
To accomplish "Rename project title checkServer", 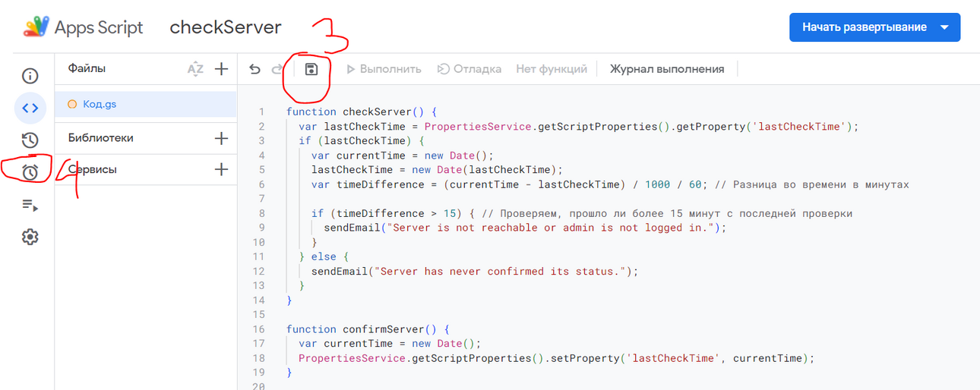I will coord(226,27).
